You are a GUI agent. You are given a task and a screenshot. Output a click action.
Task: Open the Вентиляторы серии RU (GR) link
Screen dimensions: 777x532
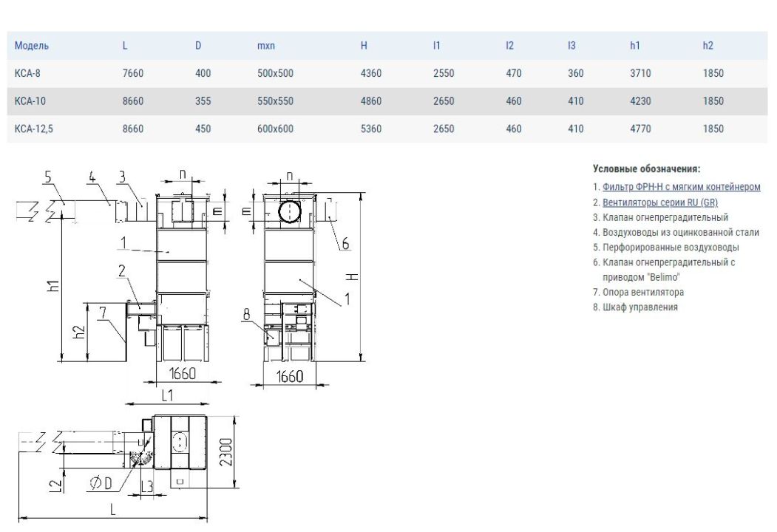tap(659, 202)
